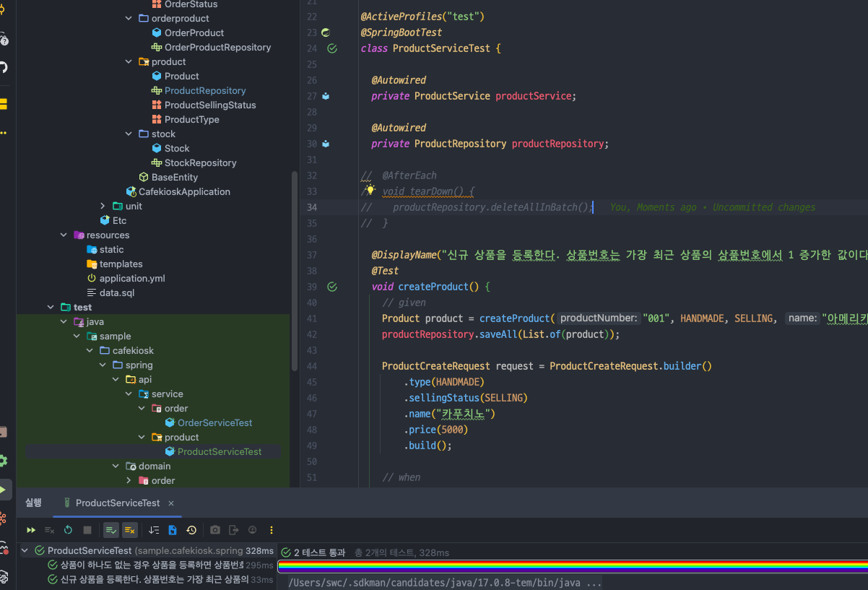Click the bean gutter icon for productService field
868x590 pixels.
[326, 96]
